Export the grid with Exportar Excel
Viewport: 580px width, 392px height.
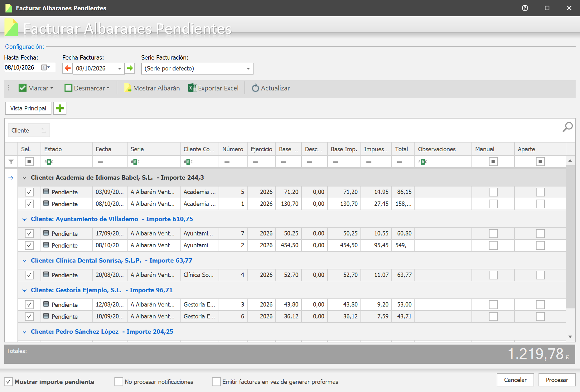pos(214,88)
